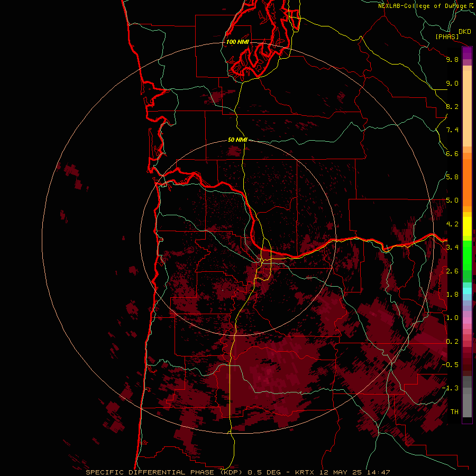Viewport: 476px width, 476px height.
Task: Click the 2.6 legend value
Action: click(x=452, y=271)
